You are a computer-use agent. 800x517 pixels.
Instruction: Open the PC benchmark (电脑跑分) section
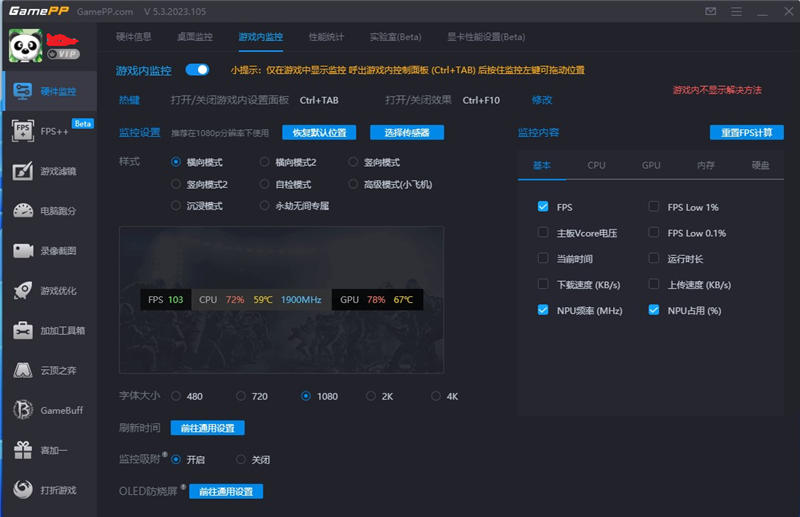click(50, 211)
